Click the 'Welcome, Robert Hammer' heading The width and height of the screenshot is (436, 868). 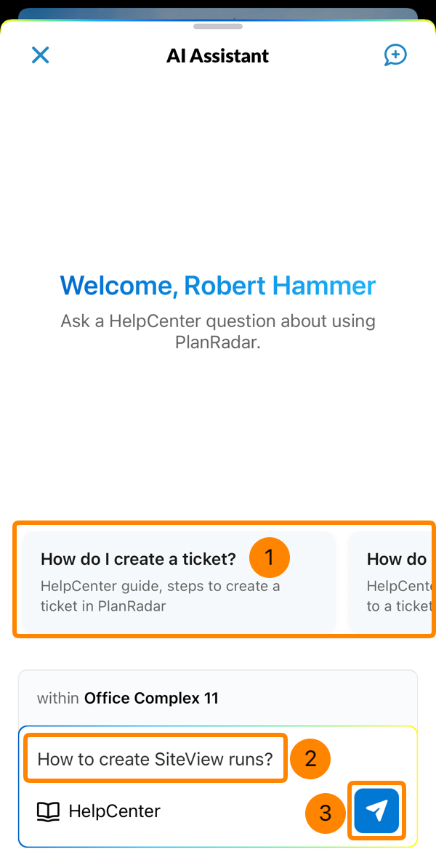217,286
